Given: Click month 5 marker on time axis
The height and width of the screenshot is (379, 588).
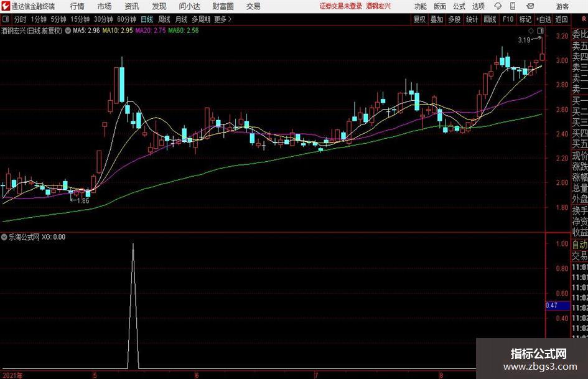Looking at the screenshot, I should point(95,375).
